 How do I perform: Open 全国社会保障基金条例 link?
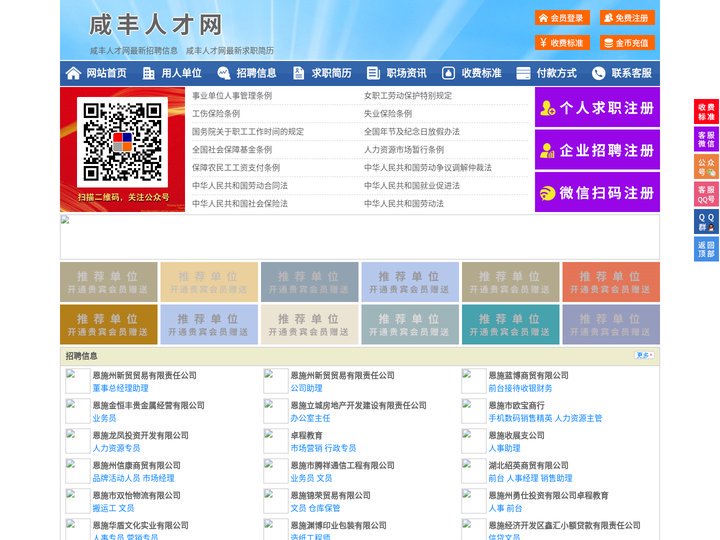tap(232, 149)
